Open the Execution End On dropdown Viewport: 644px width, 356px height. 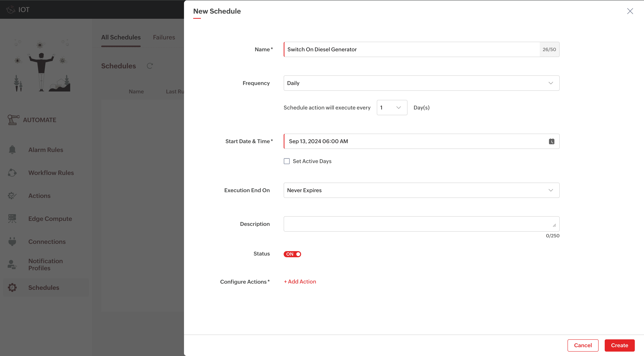tap(421, 190)
